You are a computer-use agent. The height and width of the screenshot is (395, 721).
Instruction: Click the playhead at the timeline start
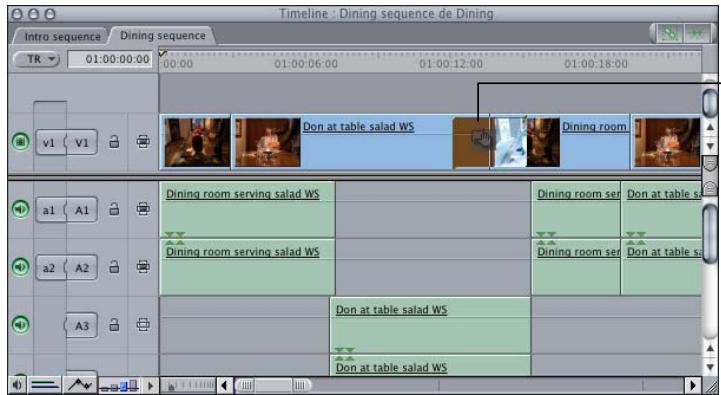pyautogui.click(x=162, y=54)
